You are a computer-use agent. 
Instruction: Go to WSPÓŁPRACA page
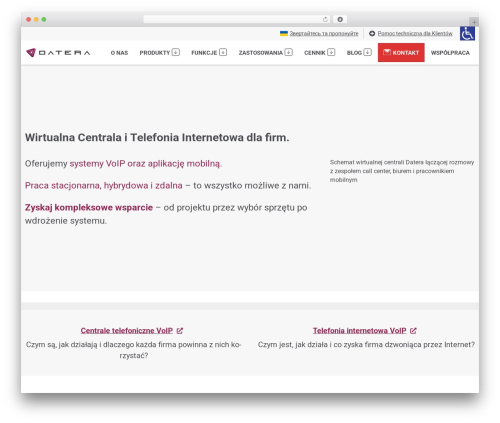[450, 53]
